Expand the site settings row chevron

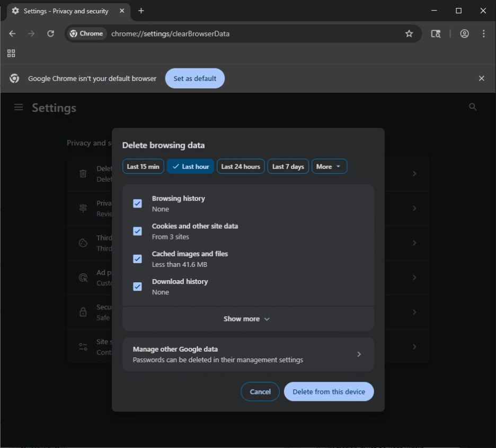(414, 347)
